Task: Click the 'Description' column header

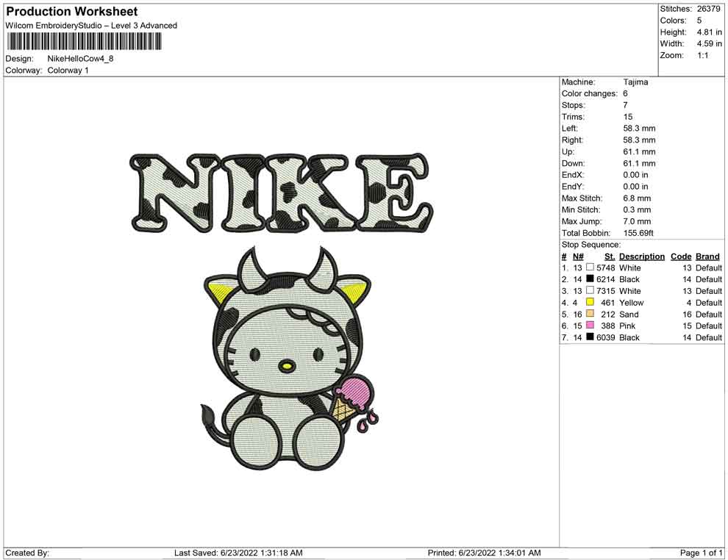Action: tap(642, 256)
